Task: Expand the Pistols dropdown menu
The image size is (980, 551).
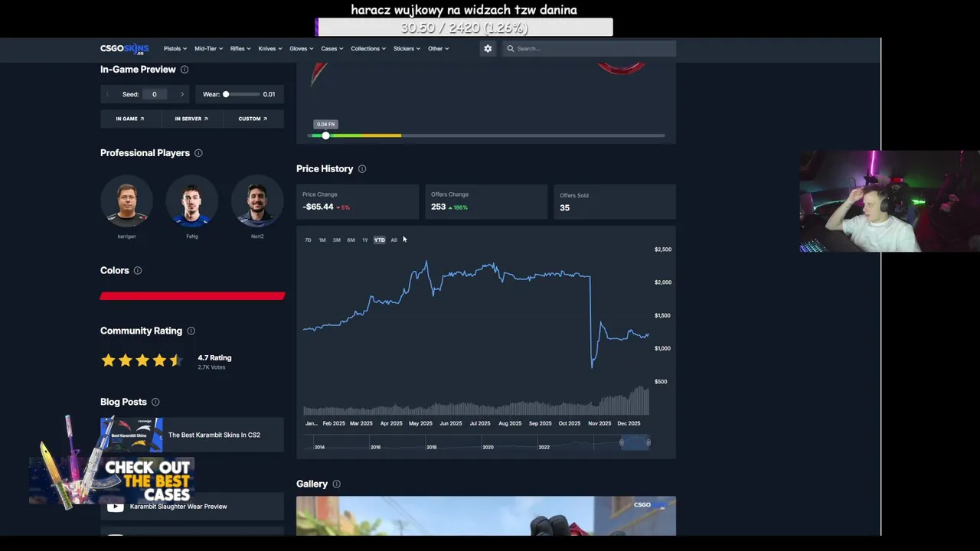Action: coord(175,48)
